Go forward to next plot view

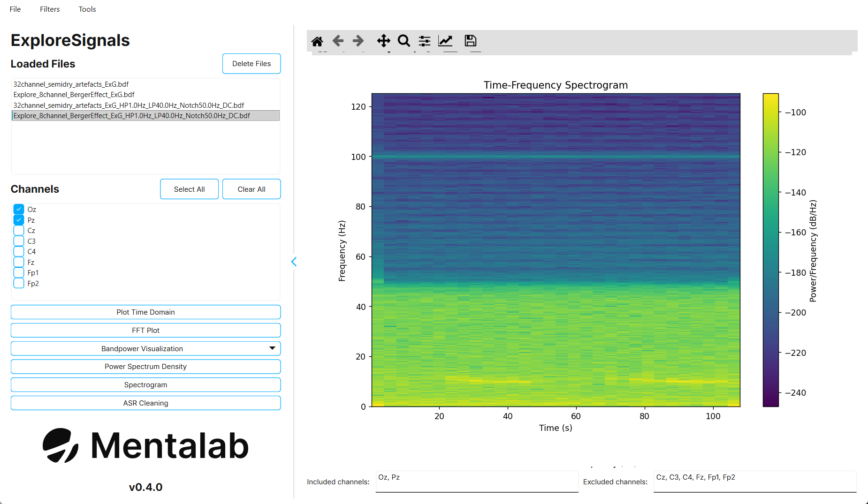pos(358,41)
